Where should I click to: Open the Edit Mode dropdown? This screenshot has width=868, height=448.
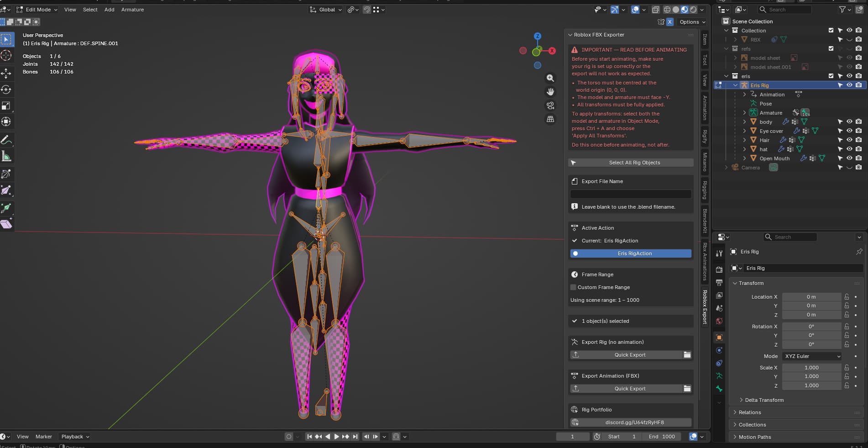click(37, 10)
